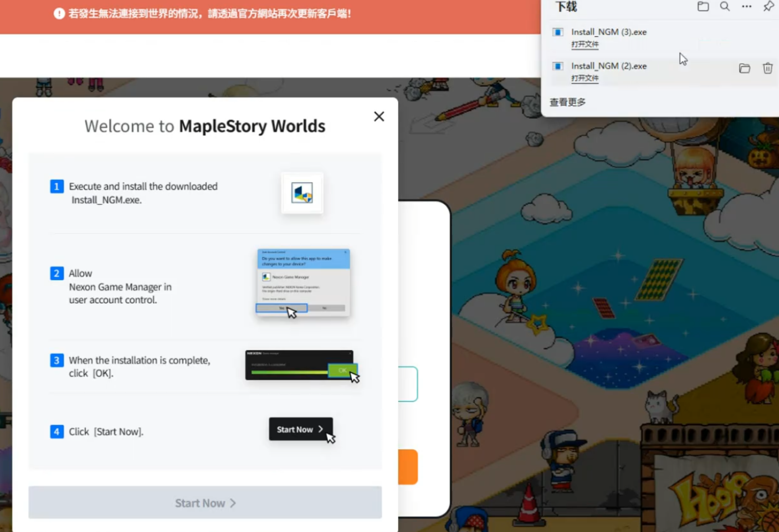Click the user account control illustration
The width and height of the screenshot is (779, 532).
303,282
